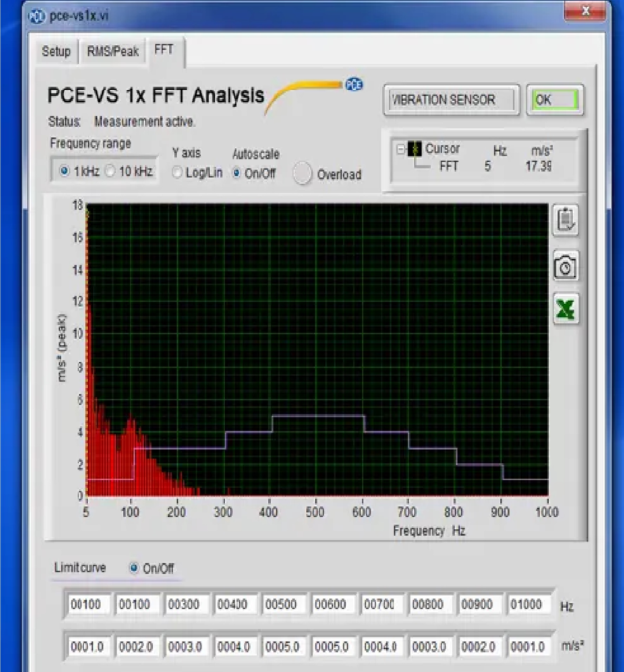This screenshot has width=624, height=672.
Task: Click the 'Measurement active.' status text
Action: click(x=144, y=122)
